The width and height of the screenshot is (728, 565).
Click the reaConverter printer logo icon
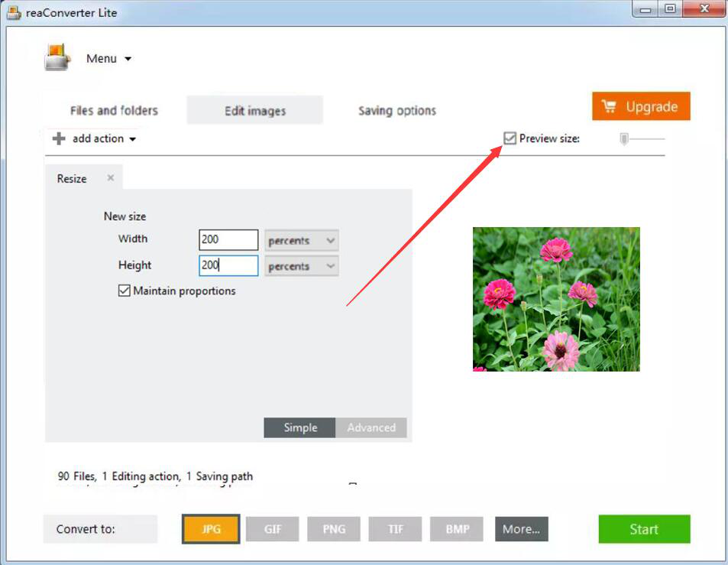(57, 57)
